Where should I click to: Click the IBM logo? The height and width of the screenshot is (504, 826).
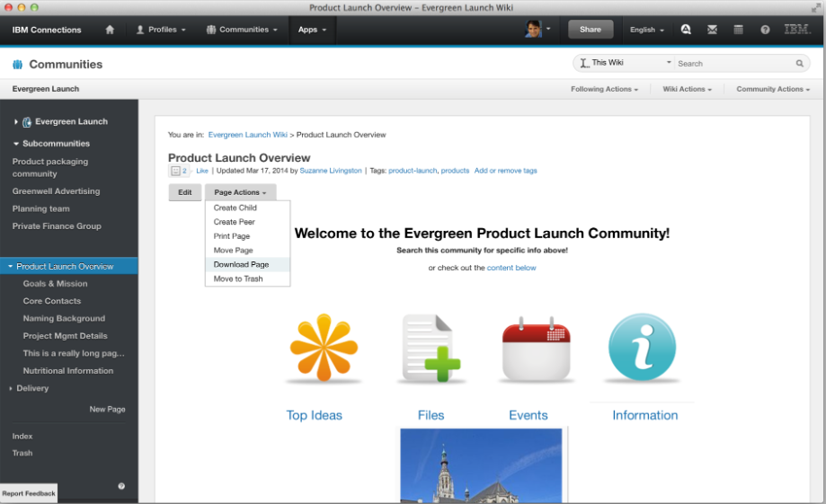tap(796, 30)
